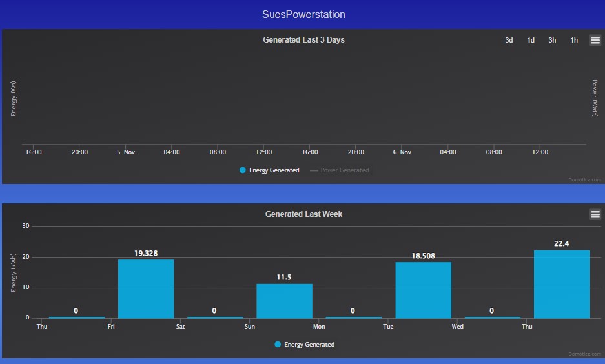Viewport: 605px width, 364px height.
Task: Click the Generated Last Week chart title
Action: coord(303,214)
